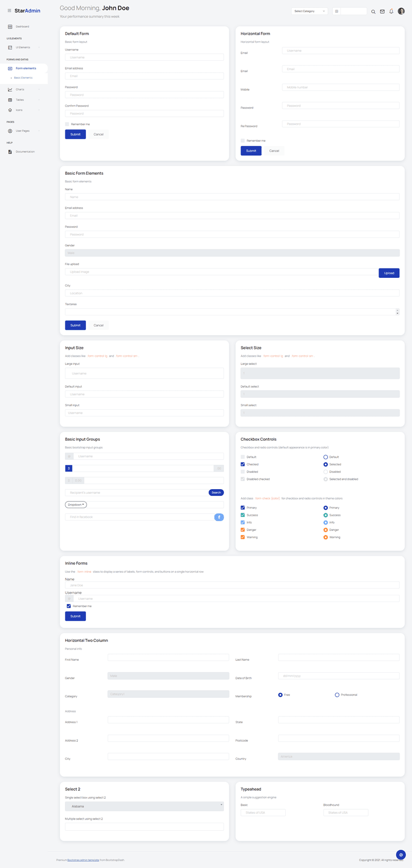The image size is (412, 868).
Task: Open the mail envelope icon
Action: [x=382, y=11]
